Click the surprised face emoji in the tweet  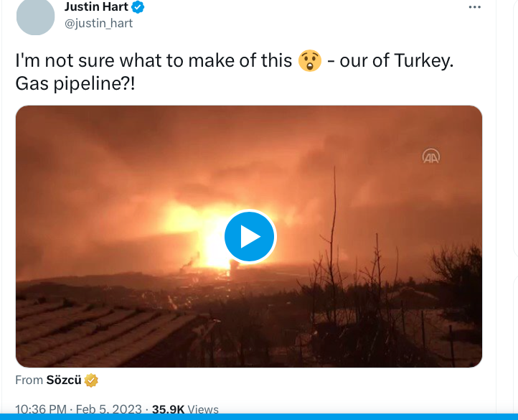(309, 61)
